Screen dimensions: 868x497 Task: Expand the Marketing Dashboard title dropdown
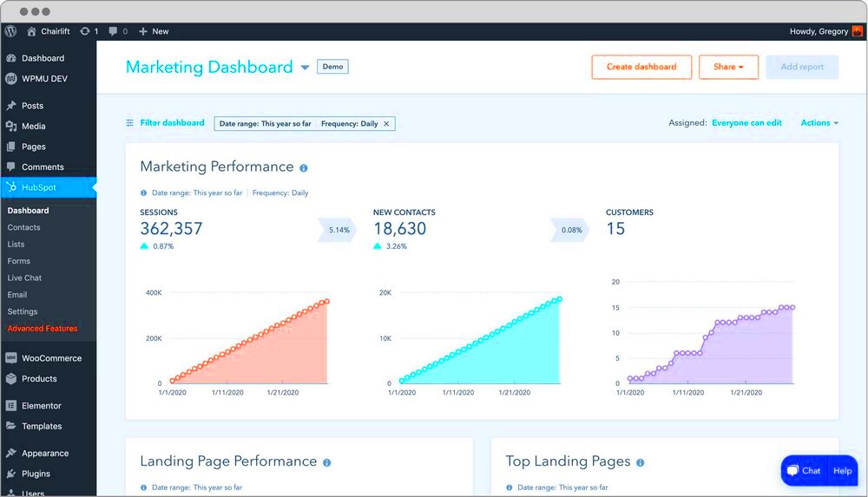tap(305, 68)
